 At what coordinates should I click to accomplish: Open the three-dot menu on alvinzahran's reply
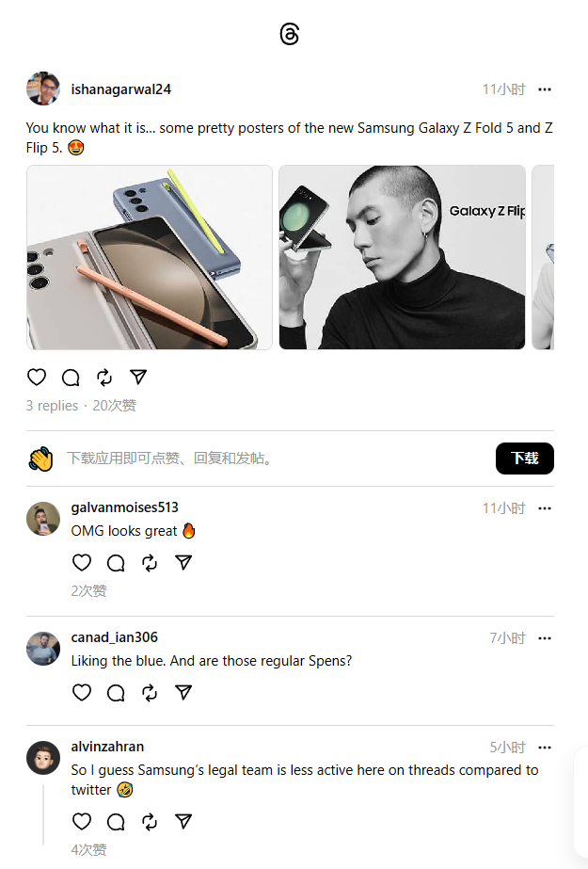(x=545, y=747)
